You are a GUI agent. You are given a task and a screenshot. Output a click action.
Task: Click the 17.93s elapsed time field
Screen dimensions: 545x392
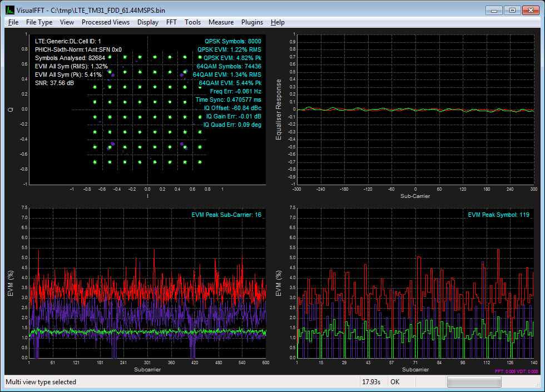pos(371,383)
